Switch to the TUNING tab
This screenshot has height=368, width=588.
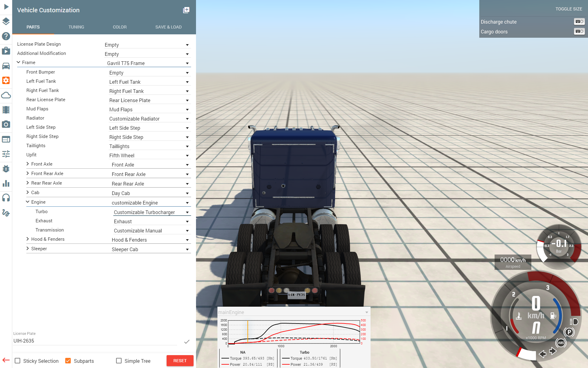[x=76, y=27]
